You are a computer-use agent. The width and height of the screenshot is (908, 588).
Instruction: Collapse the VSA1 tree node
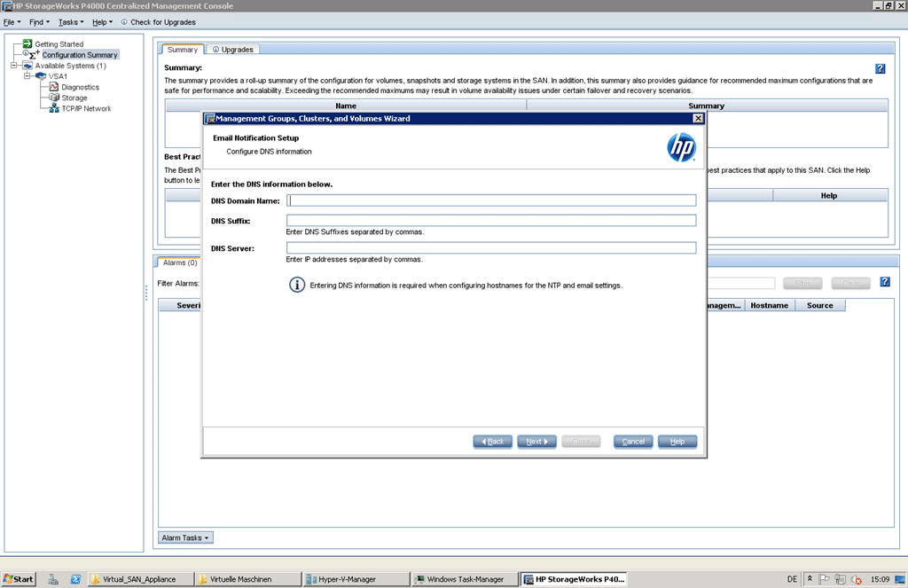[x=27, y=76]
